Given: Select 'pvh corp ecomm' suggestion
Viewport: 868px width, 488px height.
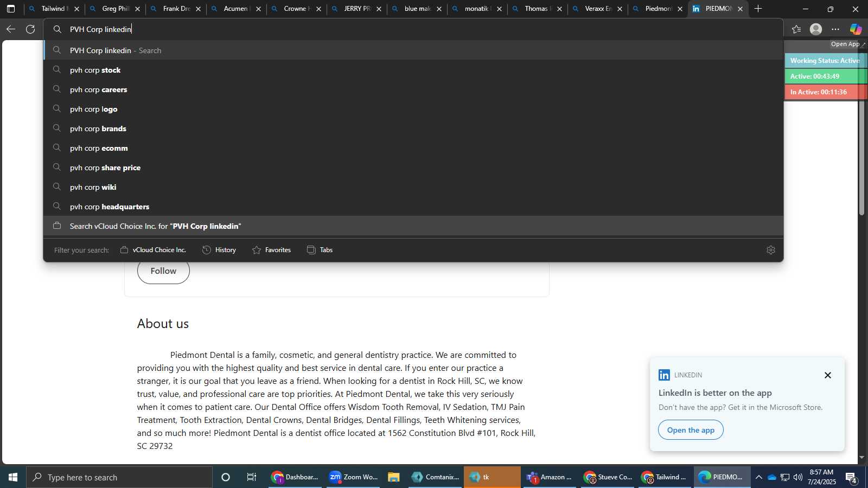Looking at the screenshot, I should [x=413, y=148].
